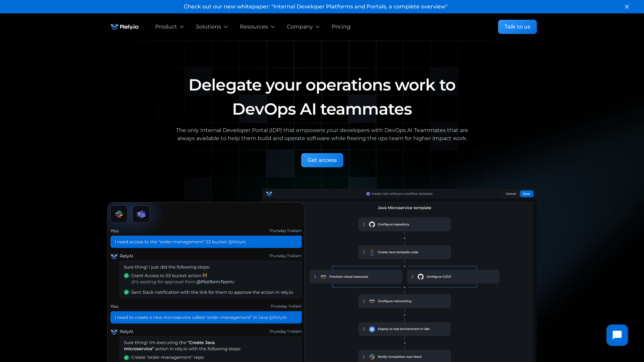
Task: Click the Java Microservice template title
Action: (405, 208)
